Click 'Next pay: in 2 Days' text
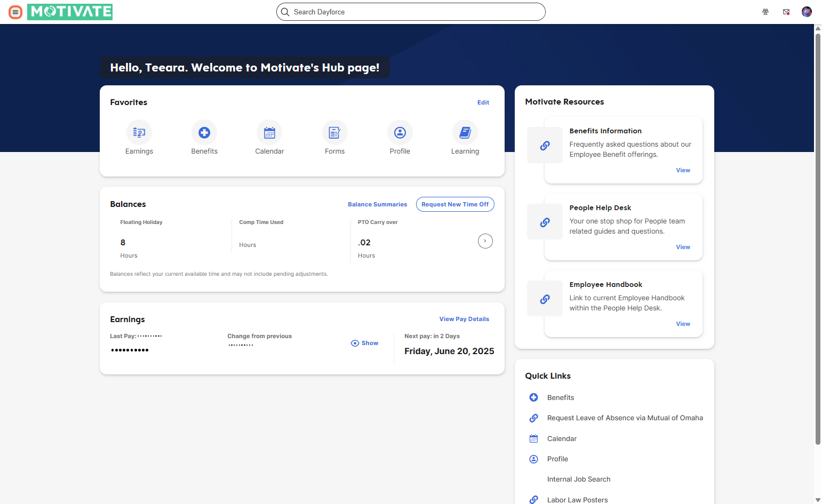822x504 pixels. coord(432,336)
